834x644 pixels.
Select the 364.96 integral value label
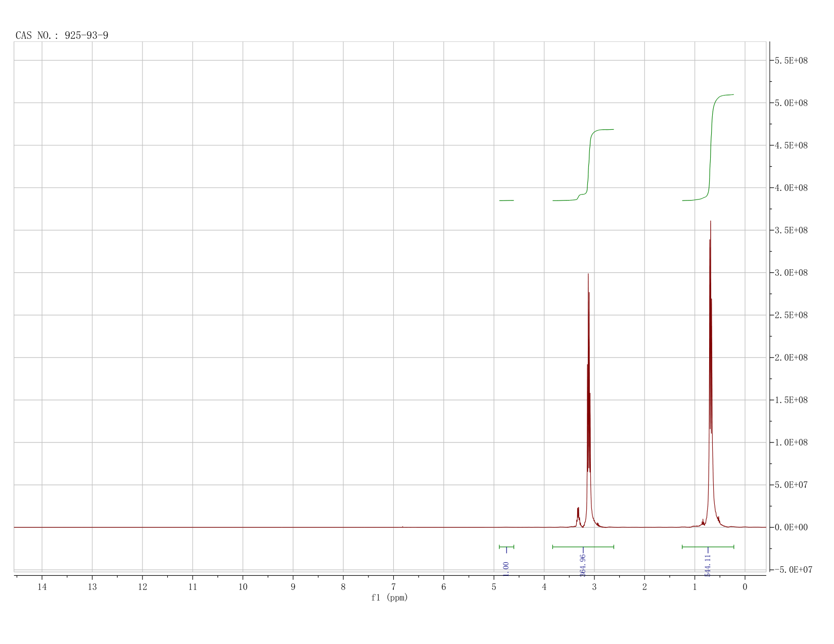click(583, 565)
